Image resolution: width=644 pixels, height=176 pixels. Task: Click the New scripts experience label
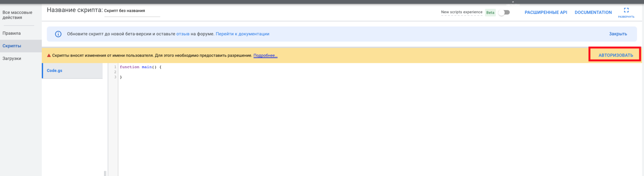(462, 12)
